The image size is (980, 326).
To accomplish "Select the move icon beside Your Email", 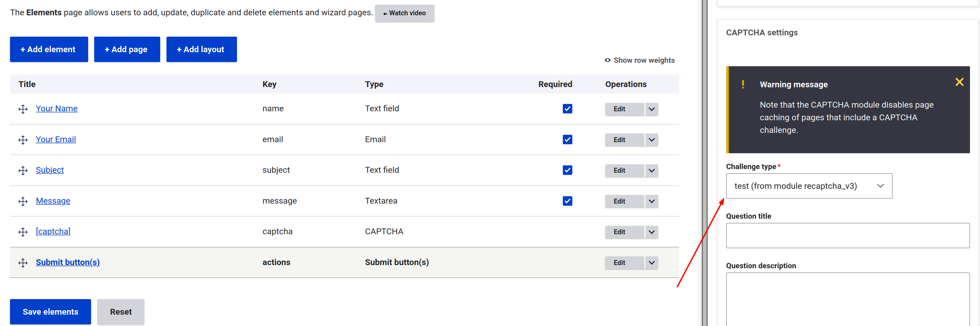I will tap(23, 140).
